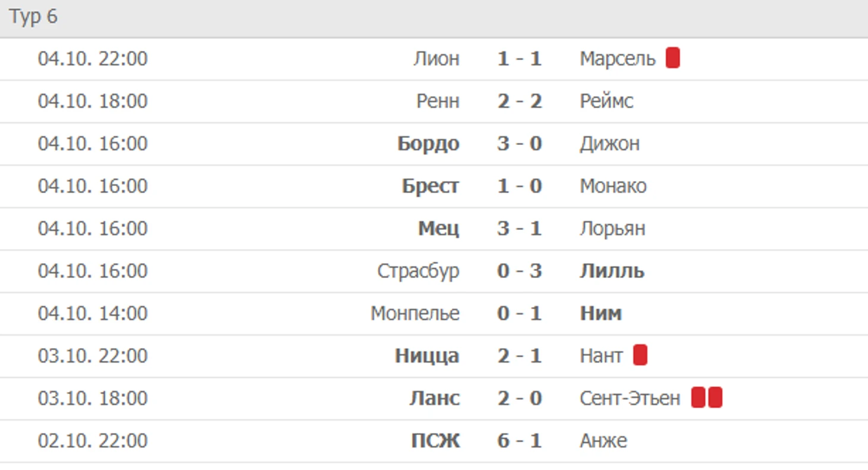Open the Страсбур 0 - 3 Лилль score

pos(520,271)
